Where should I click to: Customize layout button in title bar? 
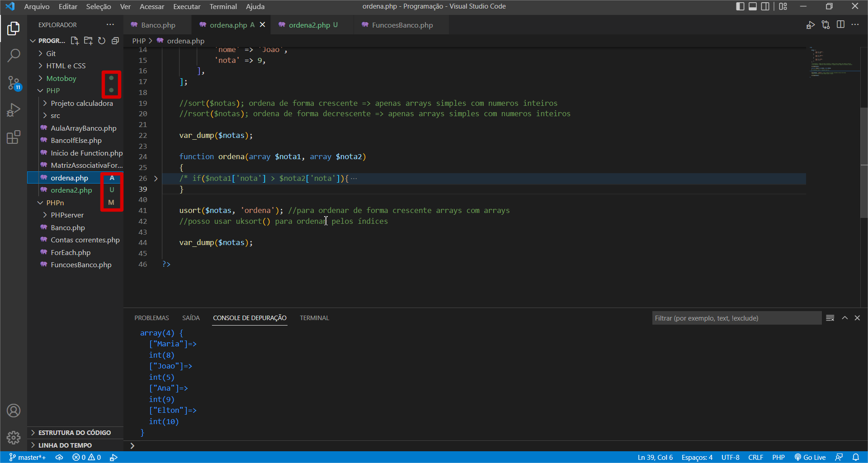[x=783, y=6]
